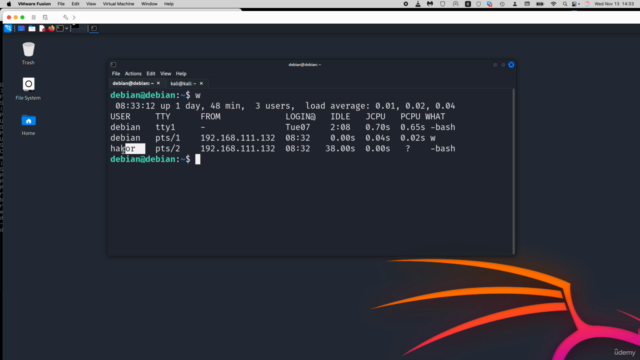The image size is (640, 360).
Task: Open terminal emulator launcher in Kali panel
Action: [60, 29]
